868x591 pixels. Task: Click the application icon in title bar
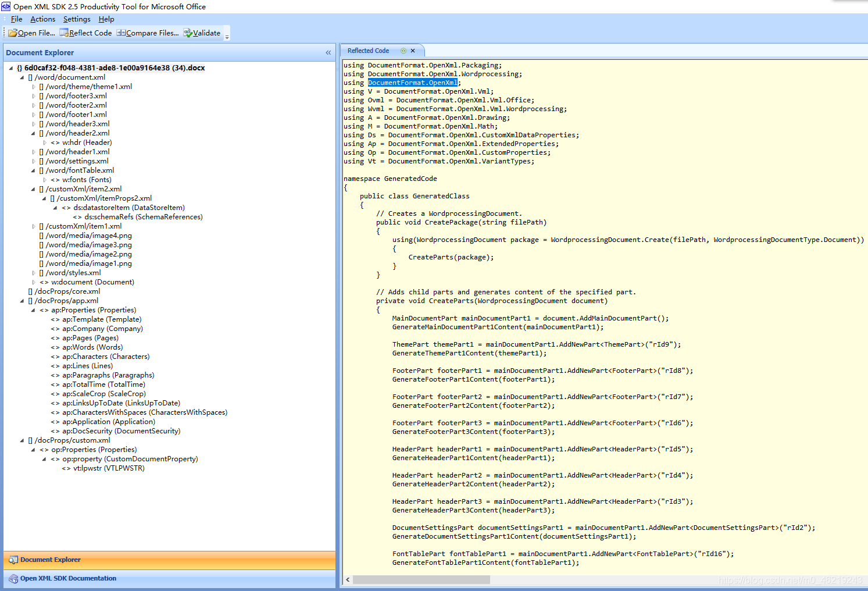tap(6, 6)
